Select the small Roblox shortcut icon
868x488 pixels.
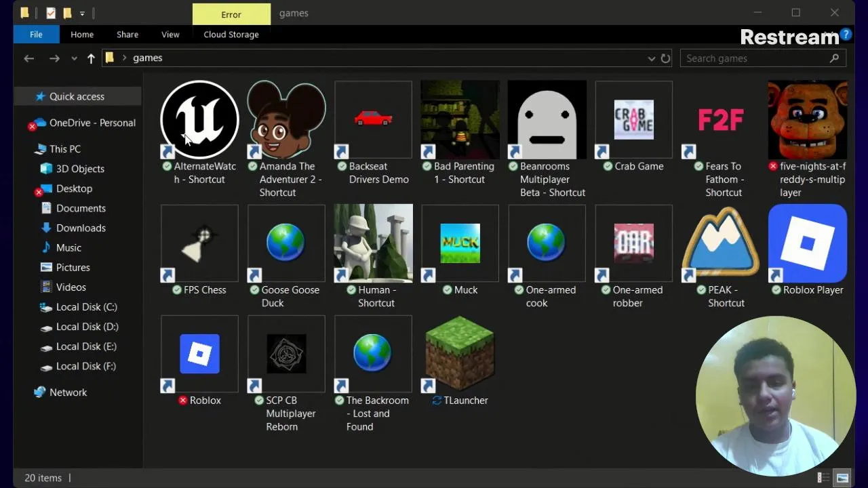tap(199, 354)
